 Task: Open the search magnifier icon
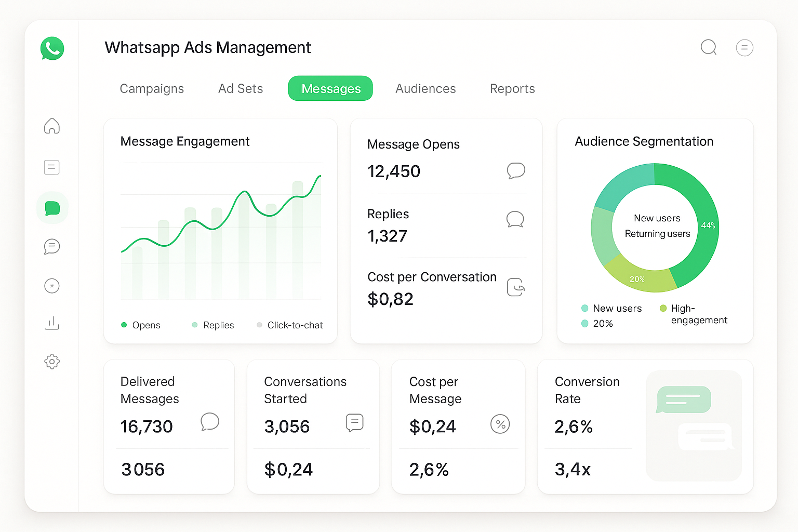pyautogui.click(x=709, y=47)
